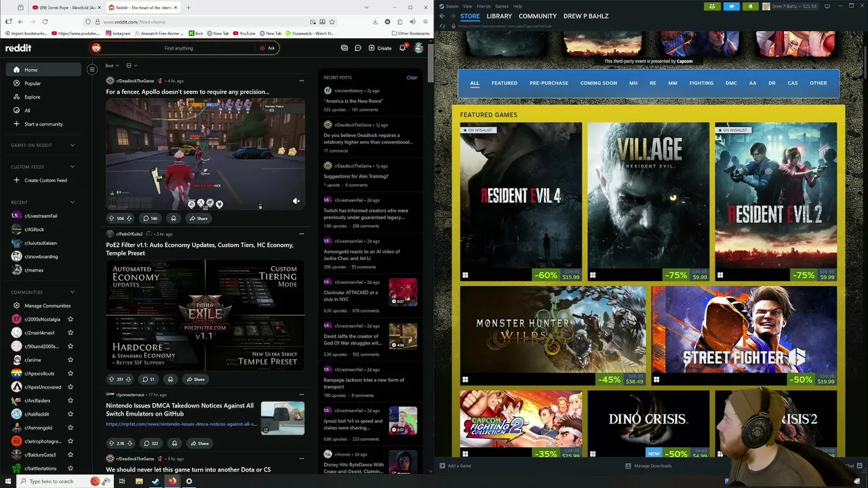Collapse the Games on Reddit section
Screen dimensions: 868x488
pyautogui.click(x=73, y=145)
